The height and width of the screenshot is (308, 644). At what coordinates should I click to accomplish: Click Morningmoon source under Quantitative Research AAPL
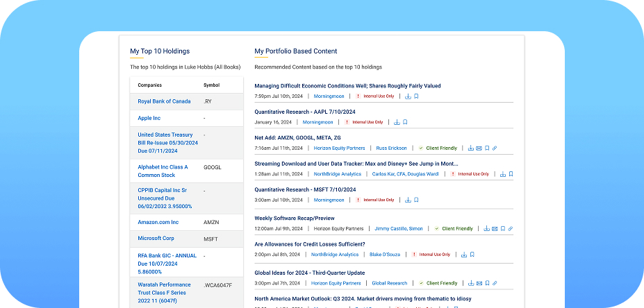coord(318,122)
